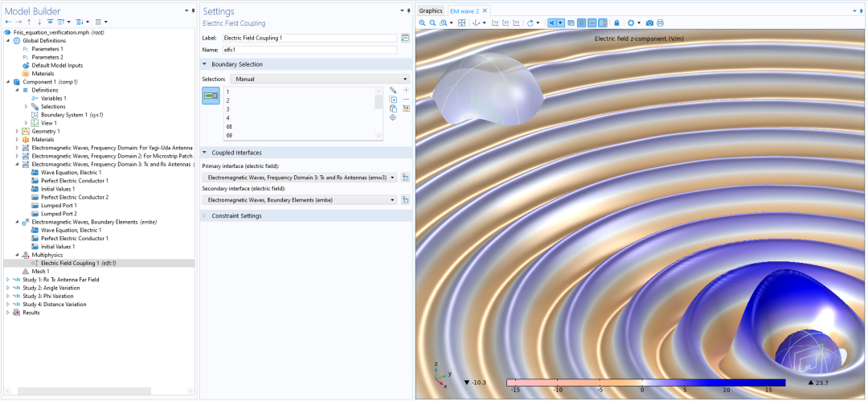Toggle axis orientation display button
The height and width of the screenshot is (401, 868).
pos(592,23)
